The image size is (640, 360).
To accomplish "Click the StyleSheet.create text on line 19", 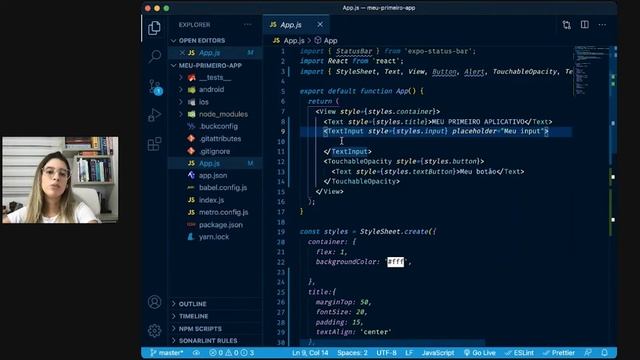I will (x=394, y=231).
